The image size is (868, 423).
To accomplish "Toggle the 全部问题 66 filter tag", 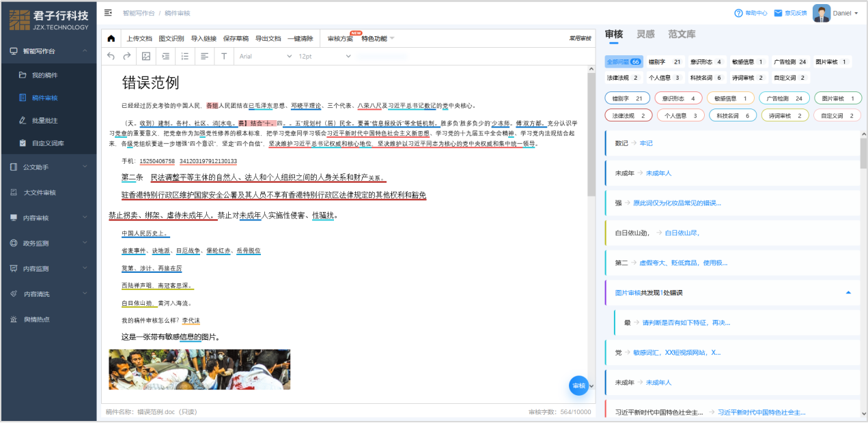I will (x=624, y=62).
